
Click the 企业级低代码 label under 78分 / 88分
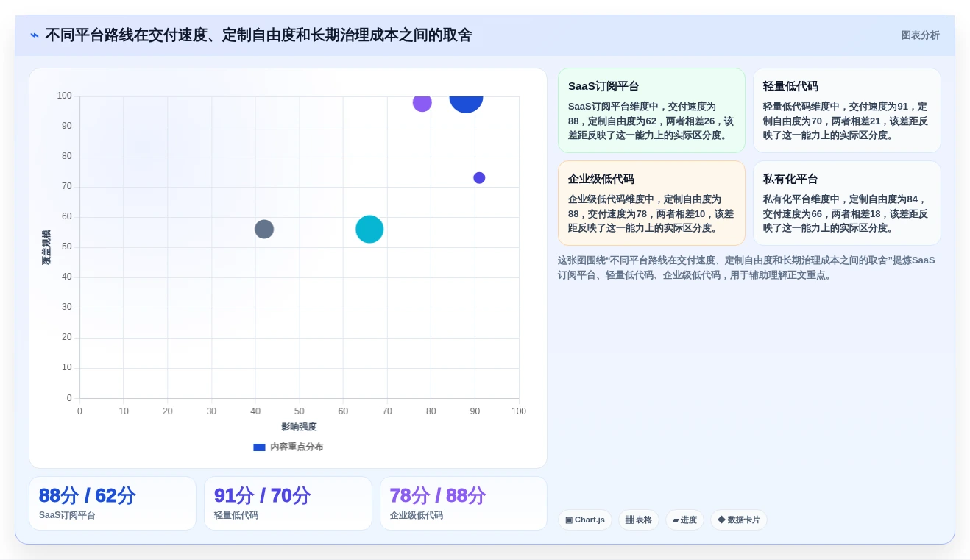pyautogui.click(x=417, y=516)
